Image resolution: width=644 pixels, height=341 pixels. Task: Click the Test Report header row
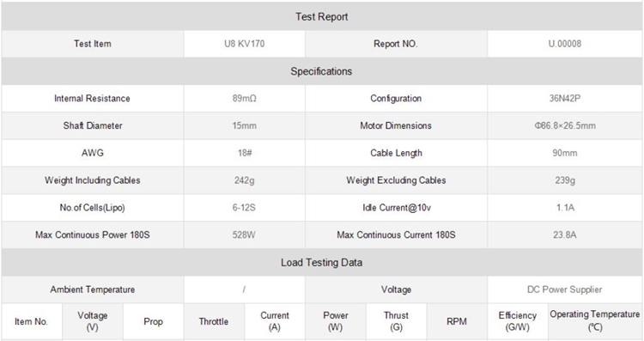[x=322, y=16]
